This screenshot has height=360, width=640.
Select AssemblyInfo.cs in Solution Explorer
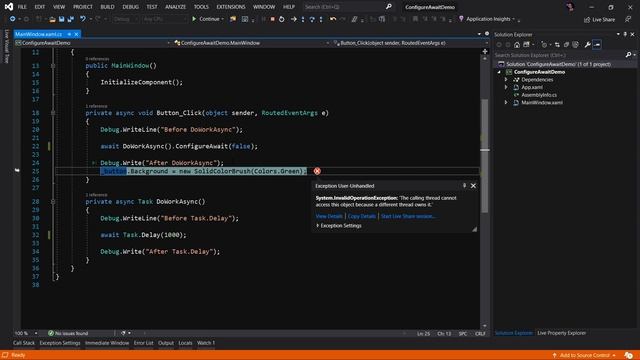pos(539,95)
